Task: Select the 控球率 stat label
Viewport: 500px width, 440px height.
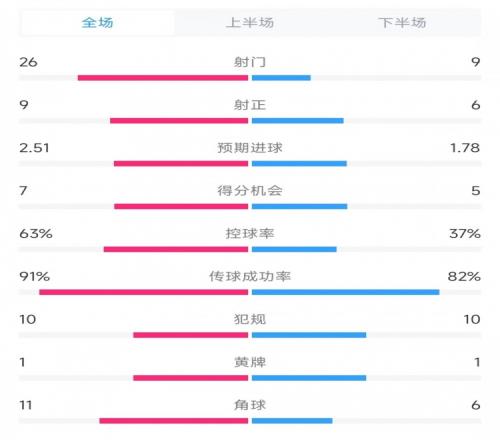Action: pos(250,233)
